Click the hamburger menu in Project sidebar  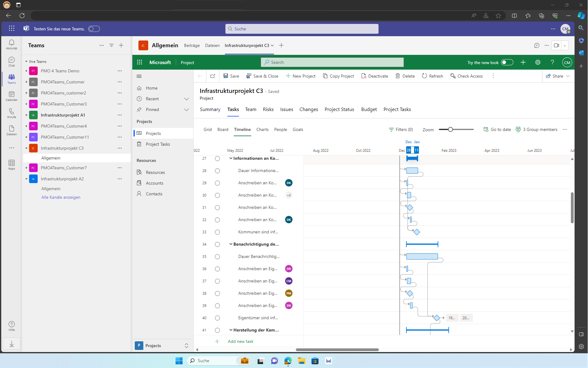[x=139, y=76]
